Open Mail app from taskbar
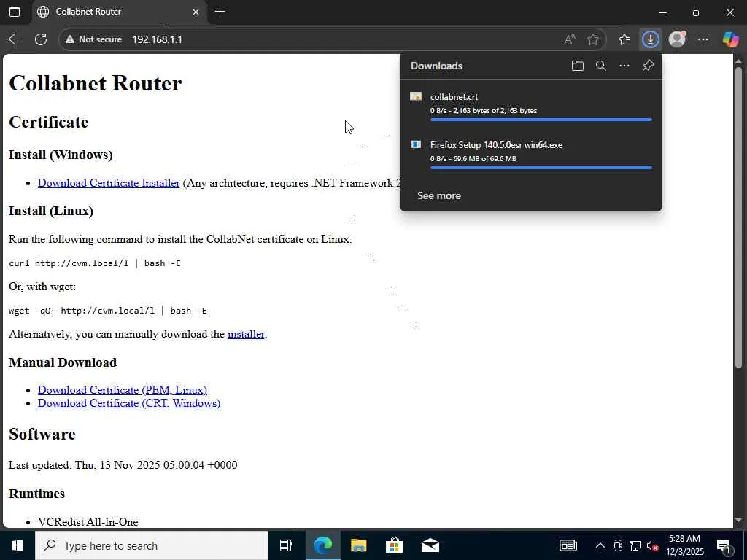 point(430,545)
